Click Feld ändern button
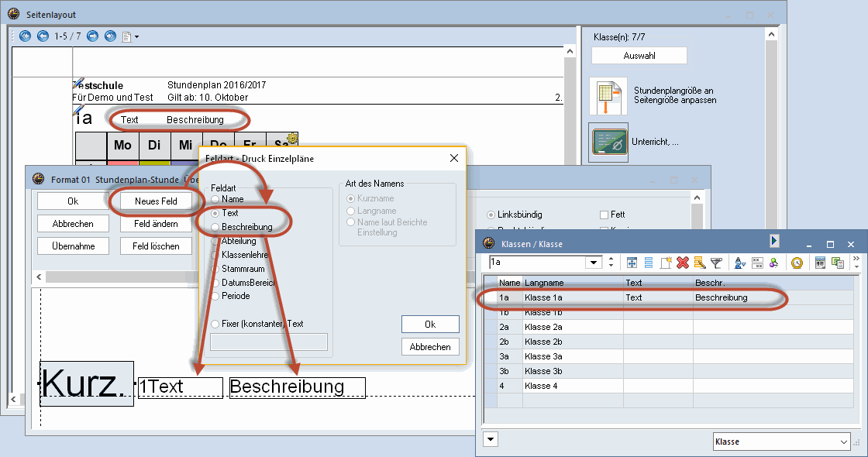 tap(156, 224)
